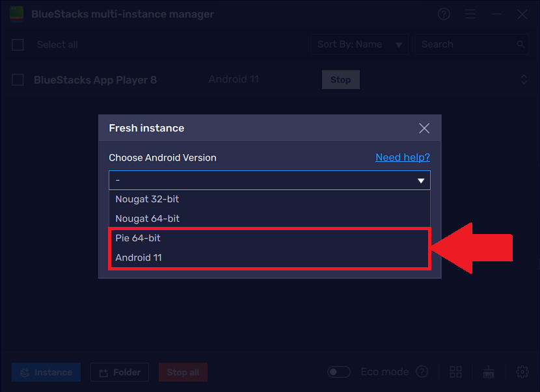Viewport: 540px width, 392px height.
Task: Check the BlueStacks App Player 8 checkbox
Action: tap(18, 79)
